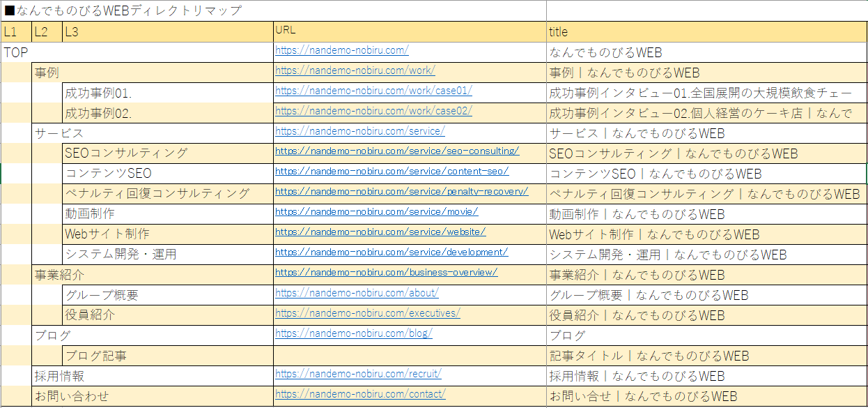The width and height of the screenshot is (868, 408).
Task: Select the L2 header cell
Action: tap(47, 31)
